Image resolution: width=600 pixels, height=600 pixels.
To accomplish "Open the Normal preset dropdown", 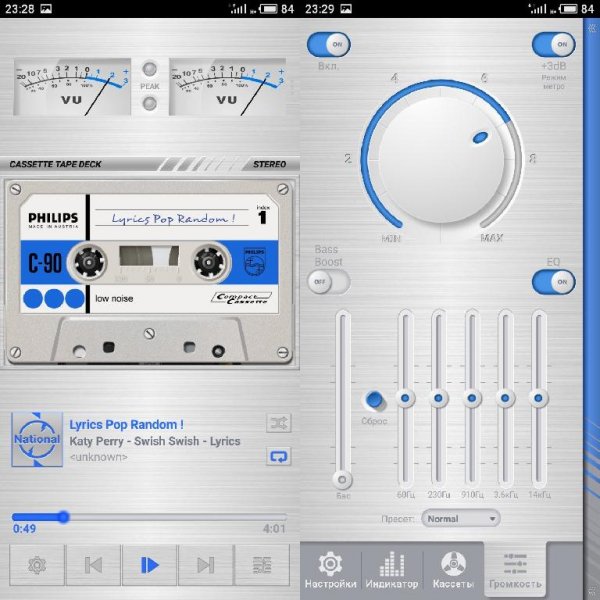I will click(x=461, y=519).
